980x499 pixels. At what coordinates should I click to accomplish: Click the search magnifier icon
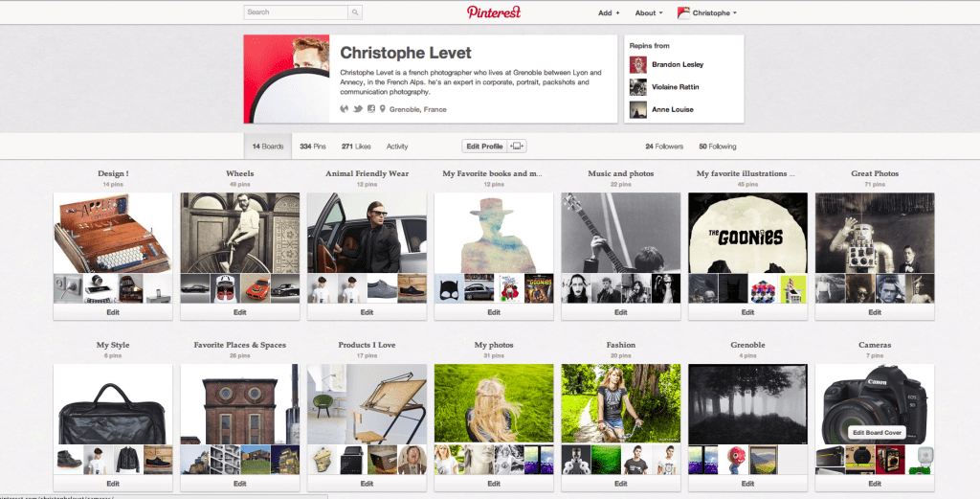355,11
